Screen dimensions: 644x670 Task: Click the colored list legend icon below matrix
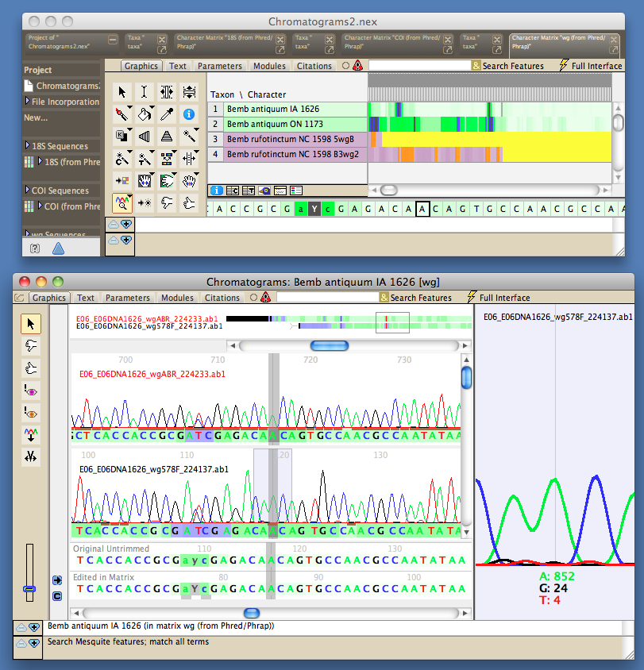click(x=295, y=191)
